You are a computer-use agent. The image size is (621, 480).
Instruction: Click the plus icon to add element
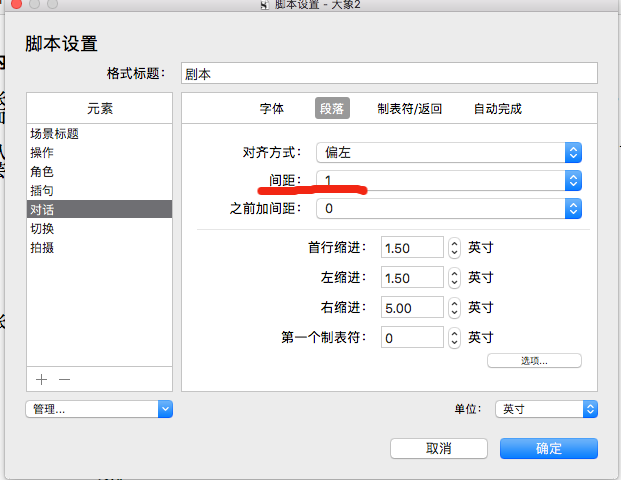click(41, 379)
